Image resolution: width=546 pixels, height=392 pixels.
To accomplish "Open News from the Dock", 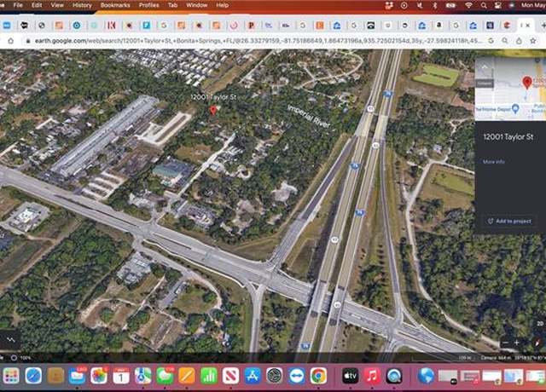I will point(230,377).
